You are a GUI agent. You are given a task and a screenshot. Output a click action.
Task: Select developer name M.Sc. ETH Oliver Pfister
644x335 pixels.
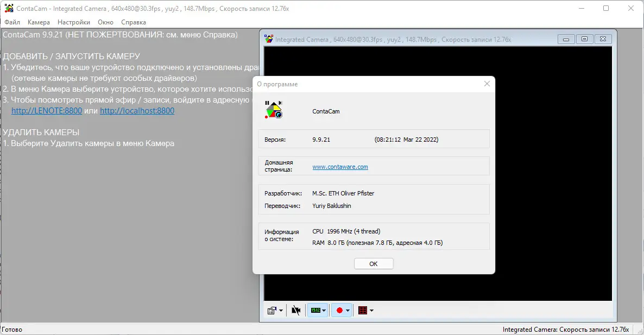pos(343,193)
